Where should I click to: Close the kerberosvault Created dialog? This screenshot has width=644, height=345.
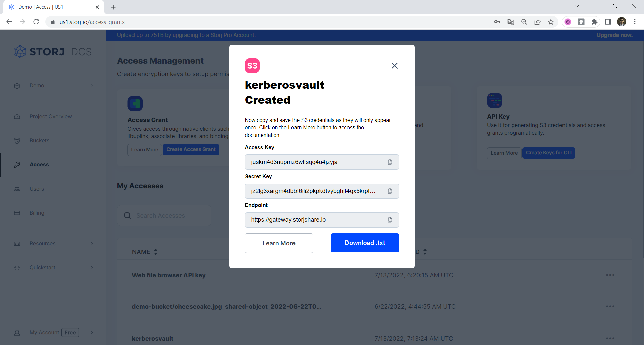pos(395,66)
